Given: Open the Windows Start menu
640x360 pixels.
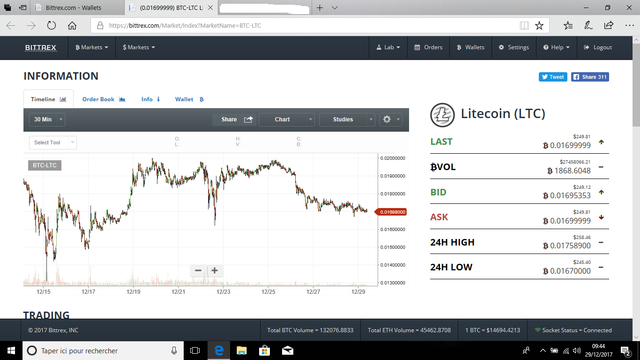Looking at the screenshot, I should tap(11, 351).
